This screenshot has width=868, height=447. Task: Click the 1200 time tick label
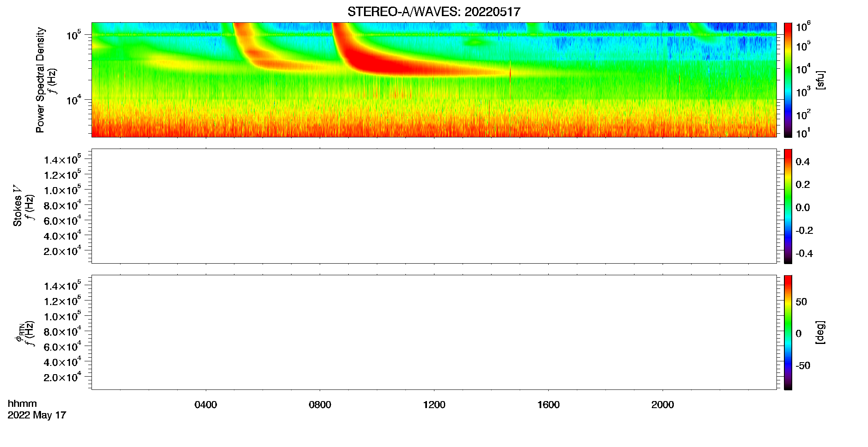click(x=434, y=405)
